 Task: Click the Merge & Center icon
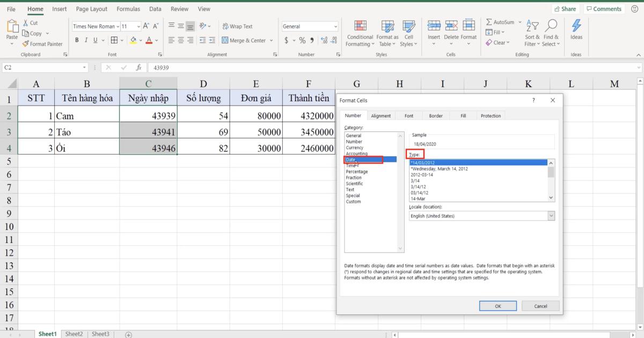click(x=245, y=40)
